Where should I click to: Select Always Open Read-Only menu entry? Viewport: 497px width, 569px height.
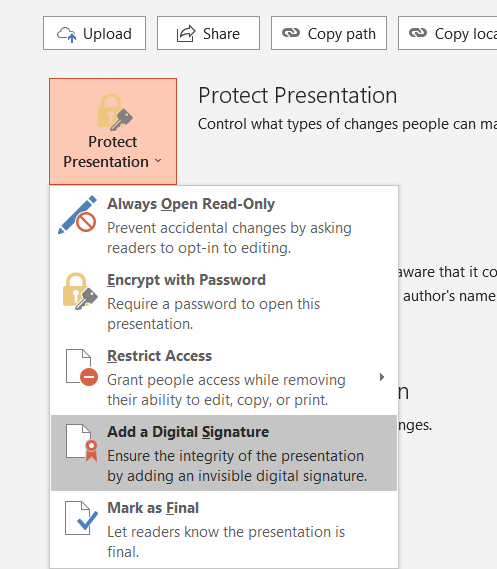(224, 225)
